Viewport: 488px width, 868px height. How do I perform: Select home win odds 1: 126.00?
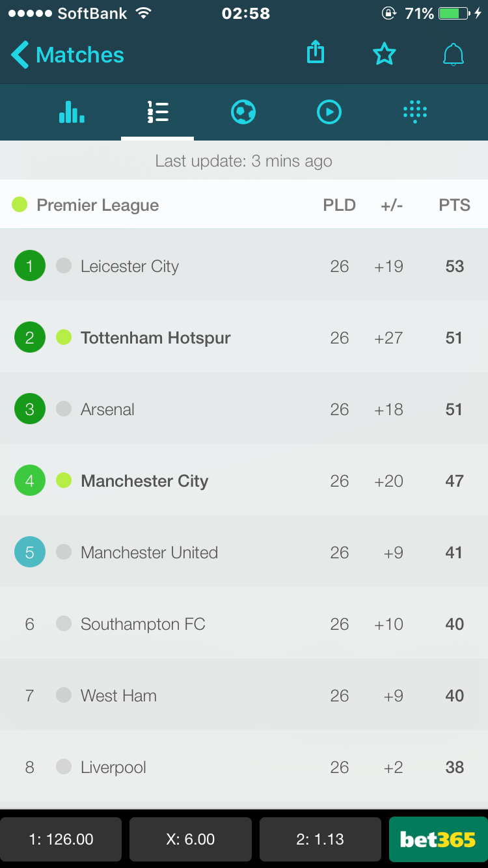point(61,839)
